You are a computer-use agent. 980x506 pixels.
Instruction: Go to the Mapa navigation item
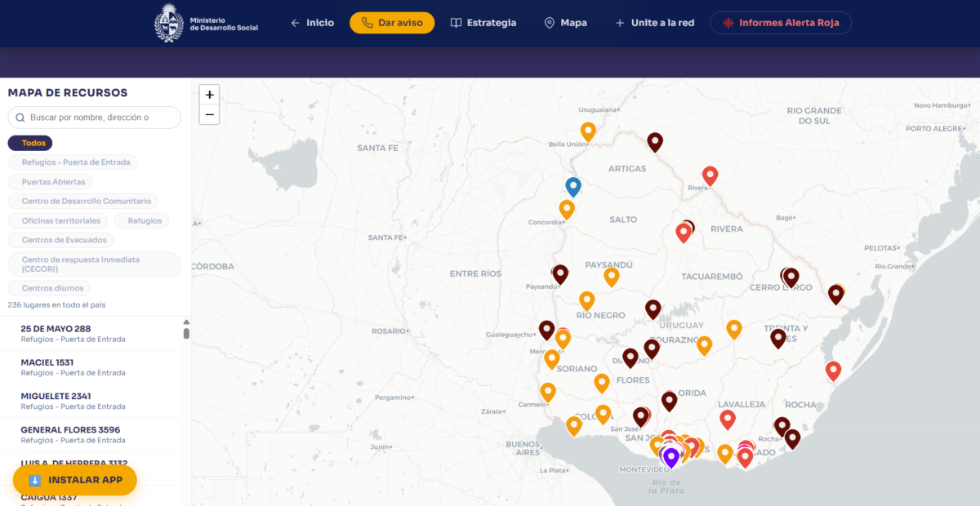click(x=565, y=23)
